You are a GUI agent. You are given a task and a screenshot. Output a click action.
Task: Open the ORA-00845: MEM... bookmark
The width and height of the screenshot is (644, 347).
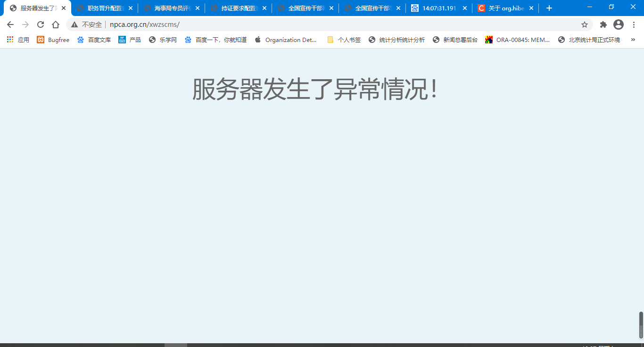(518, 40)
